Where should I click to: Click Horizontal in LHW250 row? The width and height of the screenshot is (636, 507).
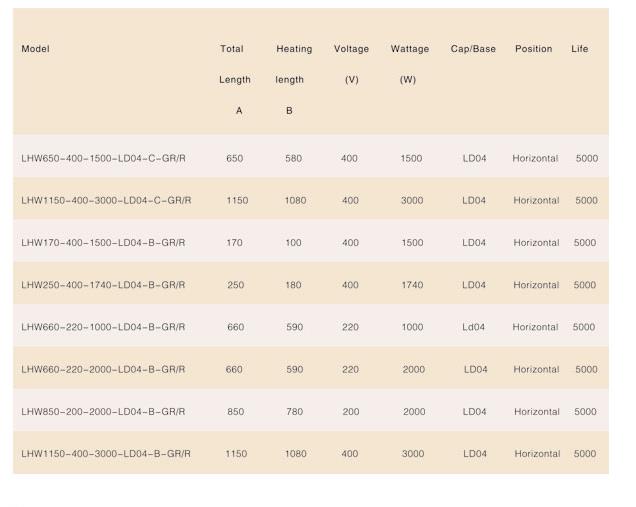[536, 285]
